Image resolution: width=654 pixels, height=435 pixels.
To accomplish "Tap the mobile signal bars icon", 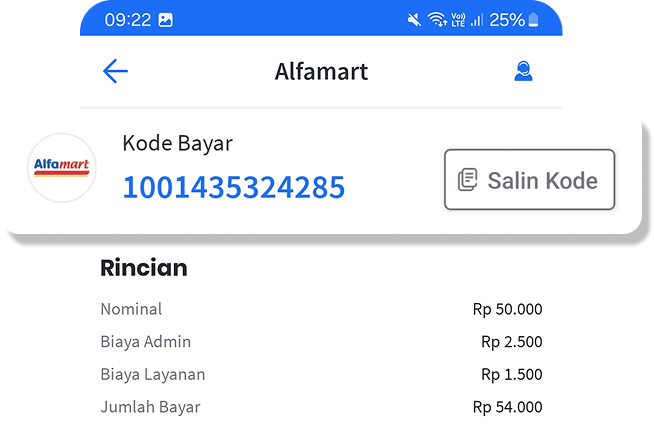I will tap(477, 20).
